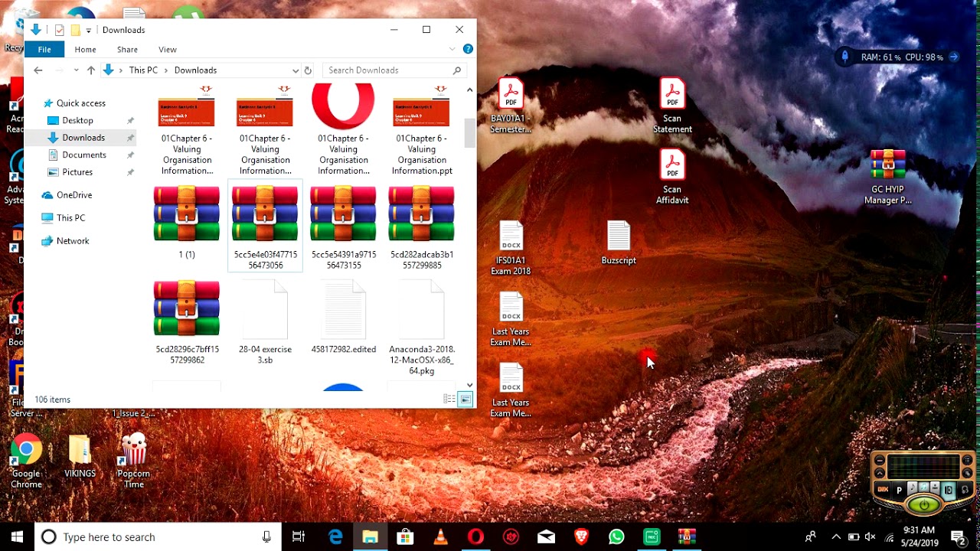
Task: Open the Windows Start menu
Action: tap(17, 537)
